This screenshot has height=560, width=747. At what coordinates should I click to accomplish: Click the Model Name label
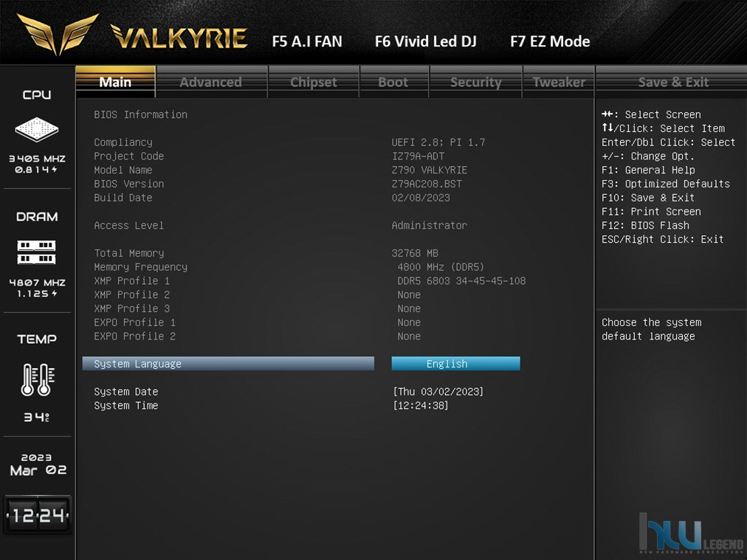[x=123, y=170]
